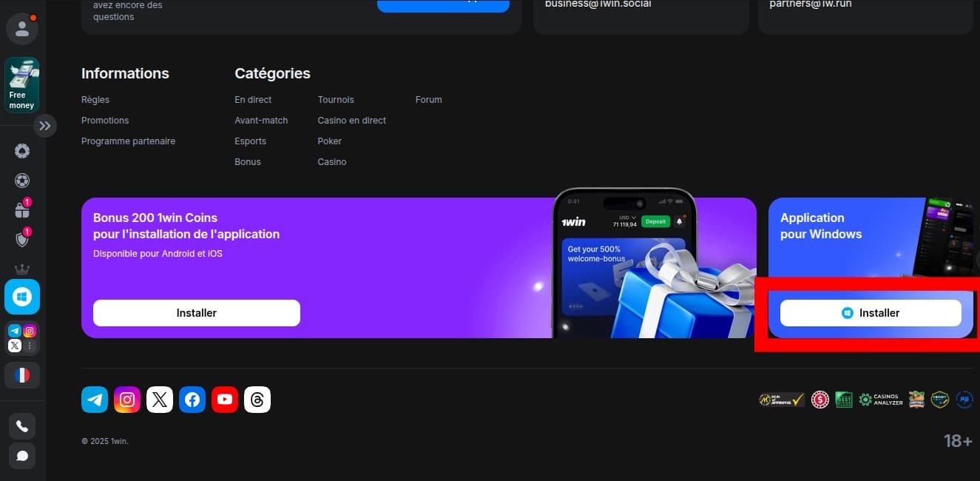The image size is (980, 481).
Task: Open the sports soccer ball sidebar icon
Action: [x=22, y=181]
